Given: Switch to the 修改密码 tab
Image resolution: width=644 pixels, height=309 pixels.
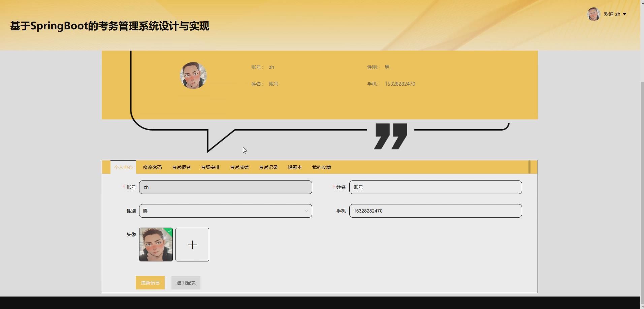Looking at the screenshot, I should pyautogui.click(x=152, y=167).
